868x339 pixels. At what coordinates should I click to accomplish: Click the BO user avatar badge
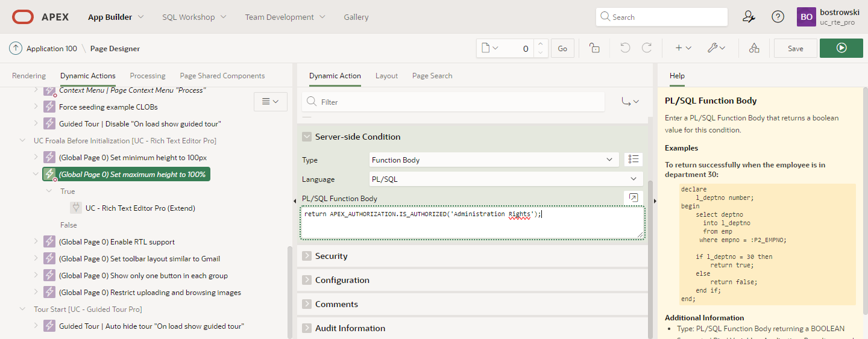coord(807,17)
